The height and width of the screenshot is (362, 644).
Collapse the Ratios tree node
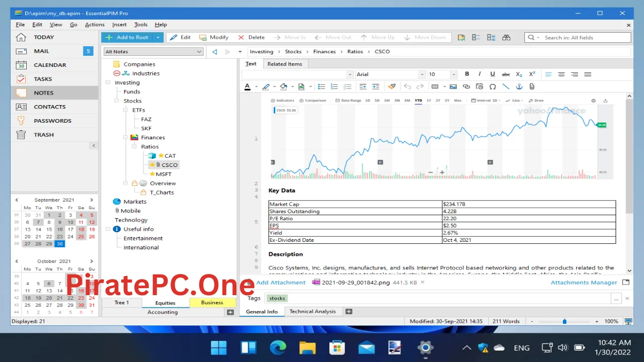[135, 147]
